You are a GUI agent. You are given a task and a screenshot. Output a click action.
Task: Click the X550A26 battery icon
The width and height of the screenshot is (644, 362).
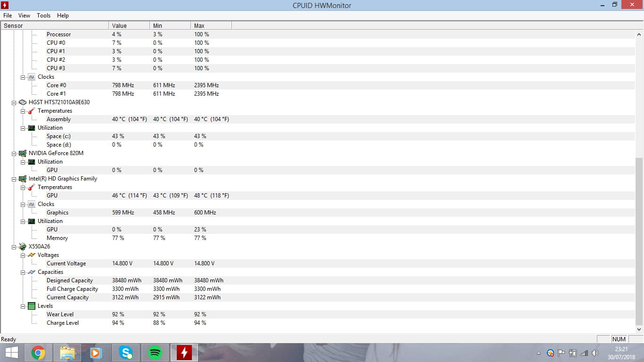23,247
